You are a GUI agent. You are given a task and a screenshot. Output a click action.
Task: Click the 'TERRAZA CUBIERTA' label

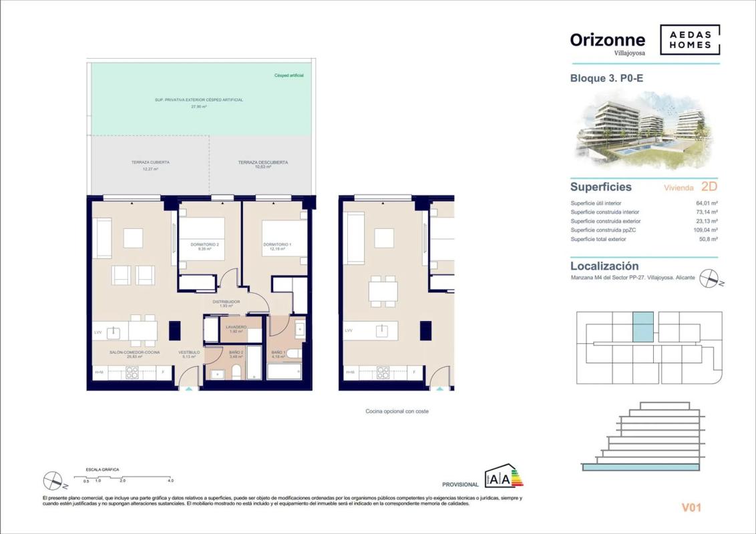click(x=150, y=162)
